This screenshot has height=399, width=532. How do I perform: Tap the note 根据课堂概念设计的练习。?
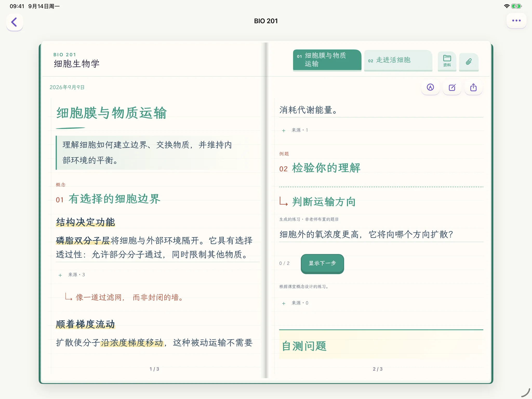pyautogui.click(x=304, y=287)
